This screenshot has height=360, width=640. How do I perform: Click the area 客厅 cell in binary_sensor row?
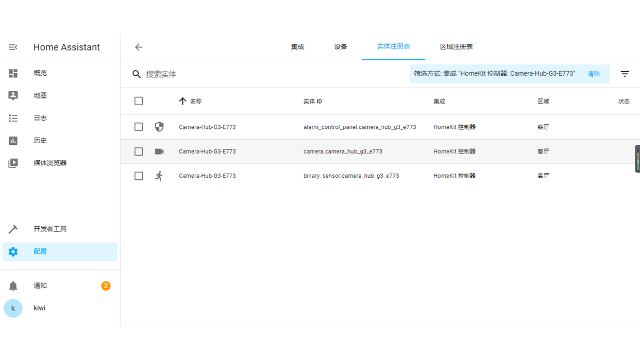[x=543, y=176]
